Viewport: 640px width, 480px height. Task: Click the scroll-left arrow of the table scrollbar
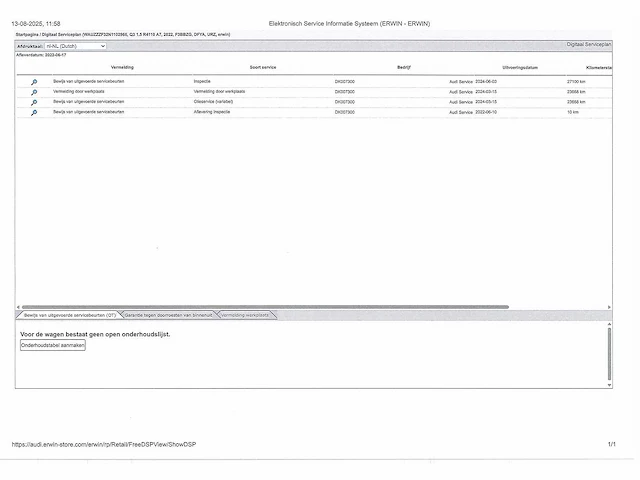[x=18, y=307]
